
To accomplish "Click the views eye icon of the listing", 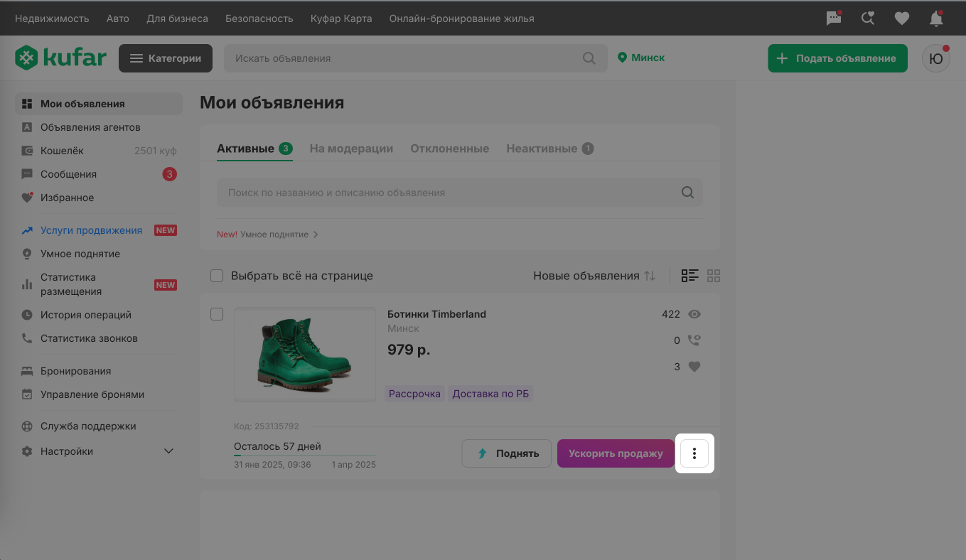I will click(694, 314).
